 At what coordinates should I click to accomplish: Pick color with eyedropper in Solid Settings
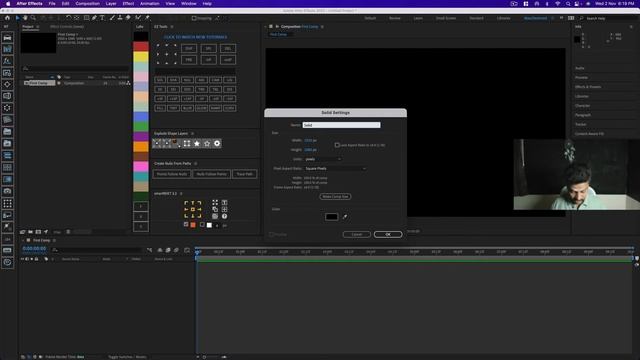pos(345,217)
